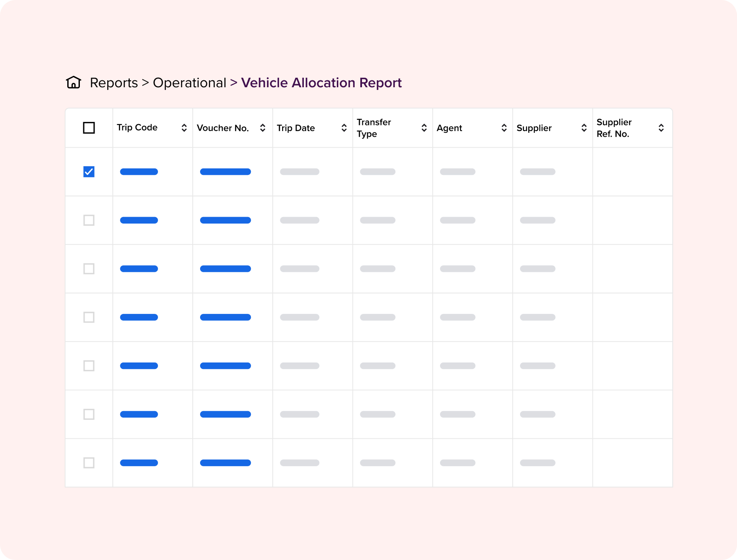Open Operational breadcrumb section
This screenshot has height=560, width=737.
point(189,82)
